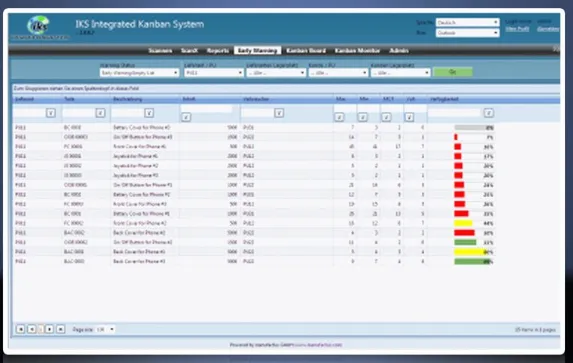Image resolution: width=573 pixels, height=363 pixels.
Task: Open the Kunde / PU dropdown
Action: coord(338,73)
